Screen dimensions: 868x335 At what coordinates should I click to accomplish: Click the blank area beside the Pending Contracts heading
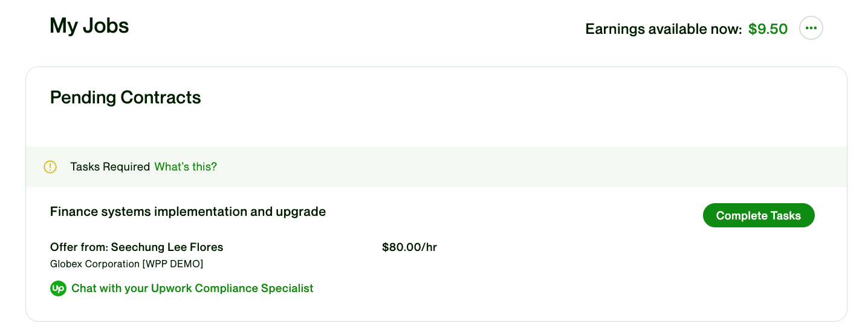[484, 97]
